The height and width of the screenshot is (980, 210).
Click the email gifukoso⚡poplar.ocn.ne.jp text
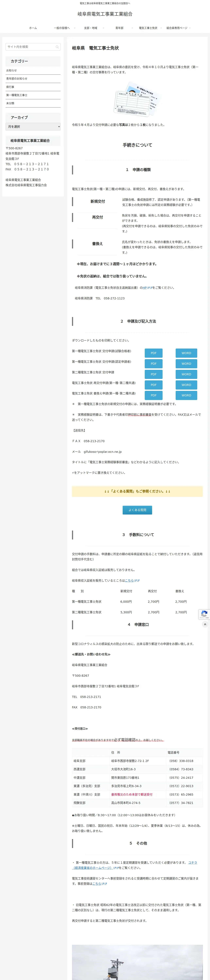pyautogui.click(x=103, y=452)
